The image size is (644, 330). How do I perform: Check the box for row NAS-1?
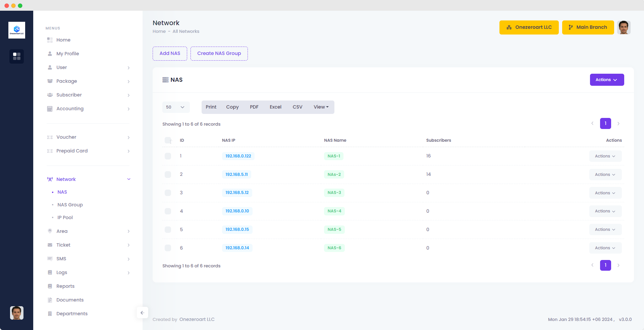168,156
